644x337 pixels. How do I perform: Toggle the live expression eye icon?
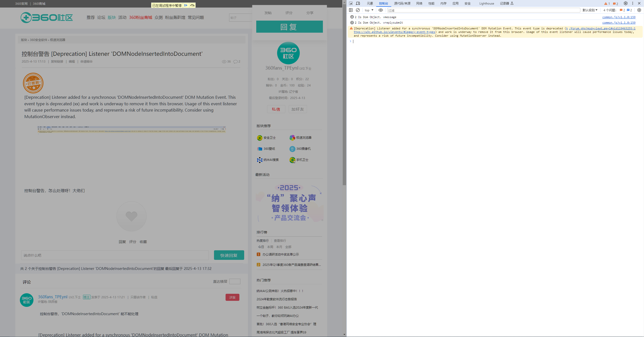381,10
